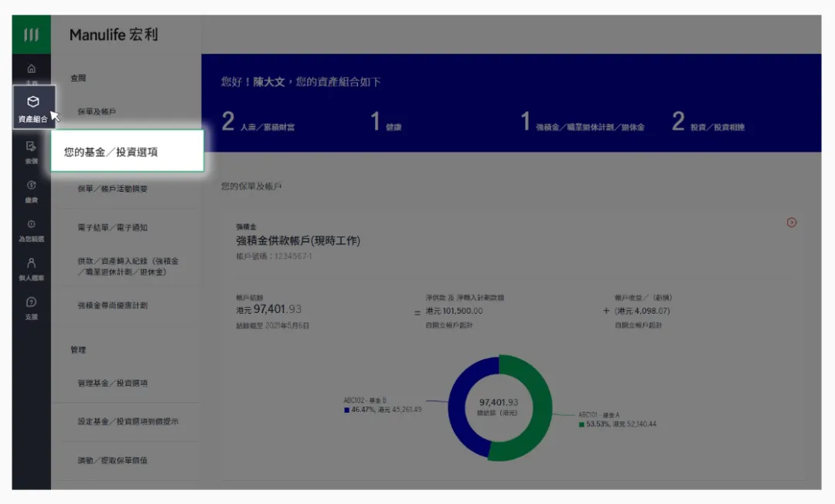Select 您的基金／投資選項 menu item
Screen dimensions: 835x504
127,152
